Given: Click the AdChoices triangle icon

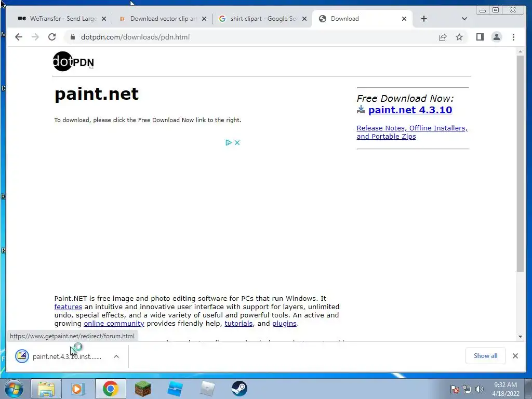Looking at the screenshot, I should point(229,142).
